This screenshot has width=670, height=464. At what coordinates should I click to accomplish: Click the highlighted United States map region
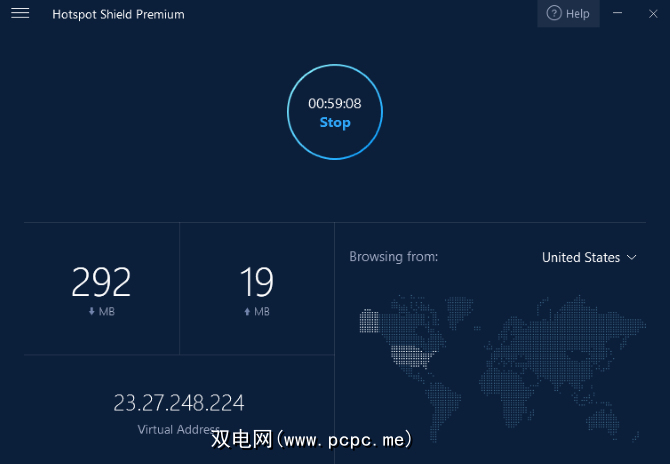point(412,355)
